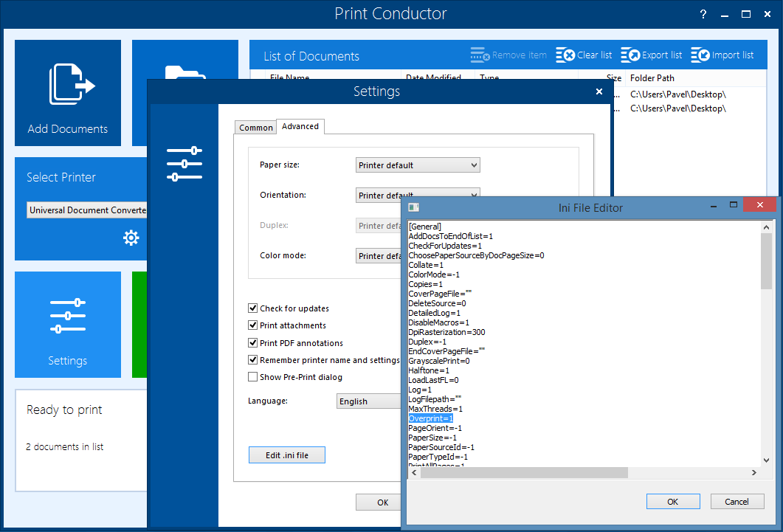This screenshot has width=783, height=532.
Task: Click the Clear list icon
Action: pyautogui.click(x=565, y=55)
